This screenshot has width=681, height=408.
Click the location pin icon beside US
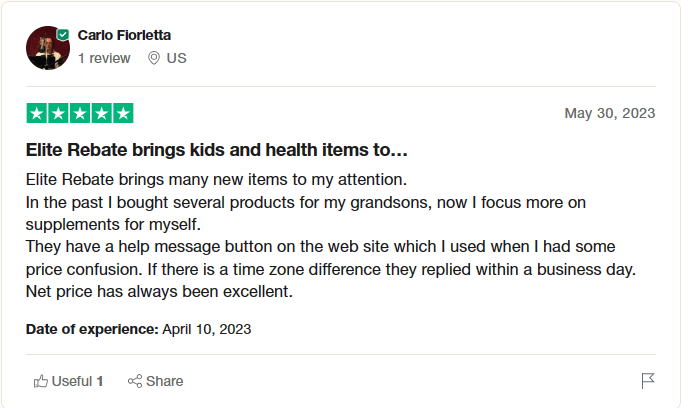pos(154,58)
